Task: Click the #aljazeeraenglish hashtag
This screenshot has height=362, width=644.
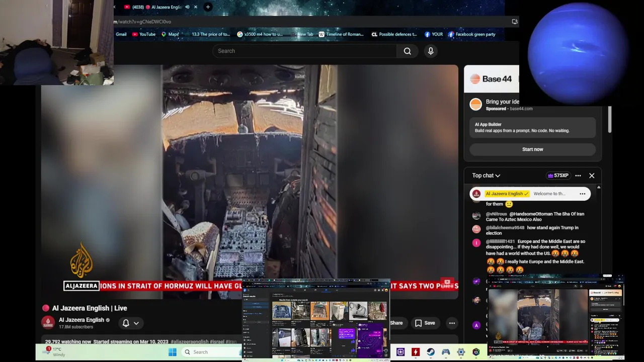Action: point(190,342)
